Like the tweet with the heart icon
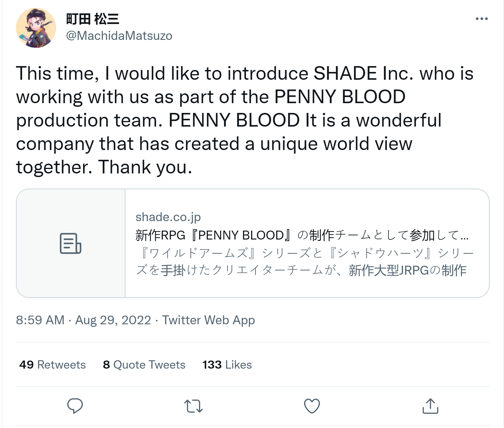The height and width of the screenshot is (428, 504). [312, 406]
